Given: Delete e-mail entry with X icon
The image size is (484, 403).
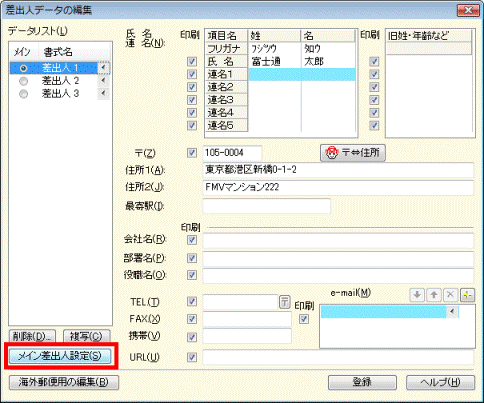Looking at the screenshot, I should 450,295.
